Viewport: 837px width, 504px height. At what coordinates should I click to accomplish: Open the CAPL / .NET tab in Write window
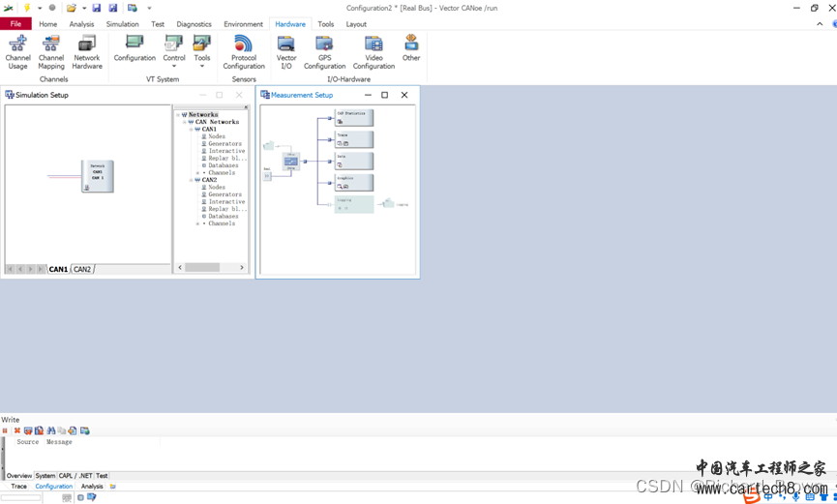pos(75,476)
